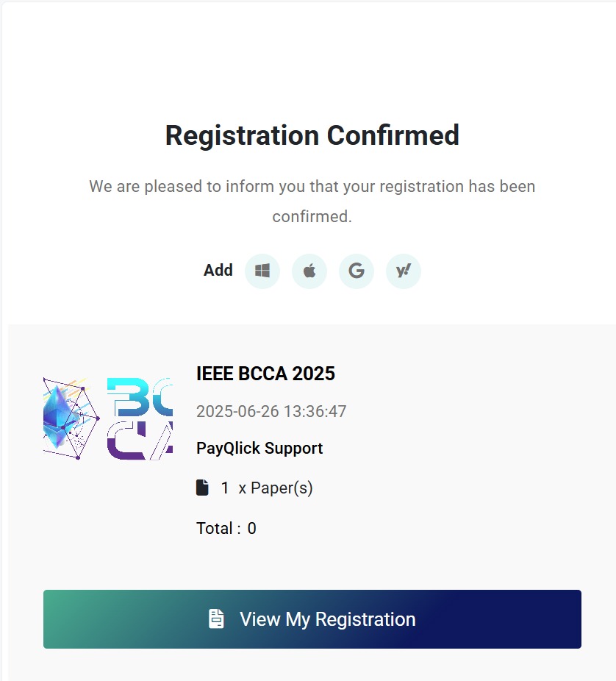Open View My Registration

coord(312,619)
